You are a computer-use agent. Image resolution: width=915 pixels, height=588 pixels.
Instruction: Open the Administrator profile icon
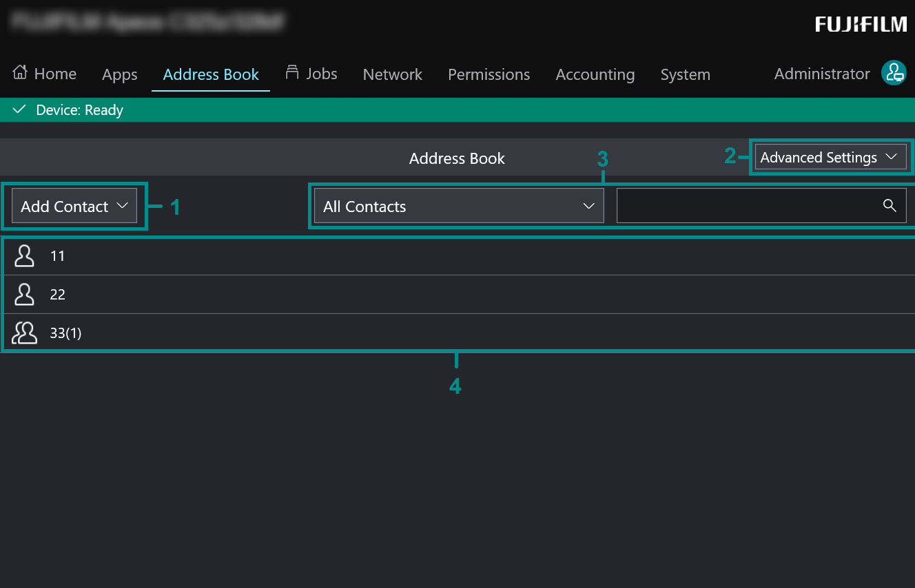(x=894, y=73)
